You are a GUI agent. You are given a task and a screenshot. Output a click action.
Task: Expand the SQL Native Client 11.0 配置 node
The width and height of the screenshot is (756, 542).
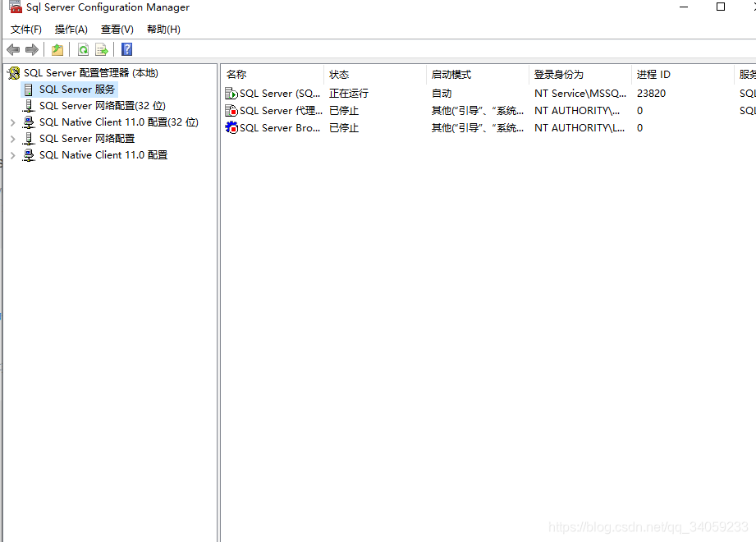pyautogui.click(x=13, y=155)
